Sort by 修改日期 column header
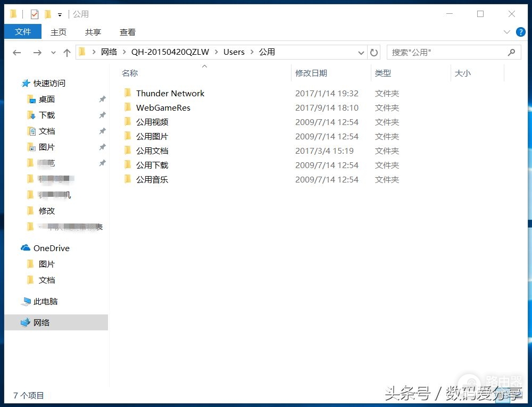 pyautogui.click(x=311, y=73)
